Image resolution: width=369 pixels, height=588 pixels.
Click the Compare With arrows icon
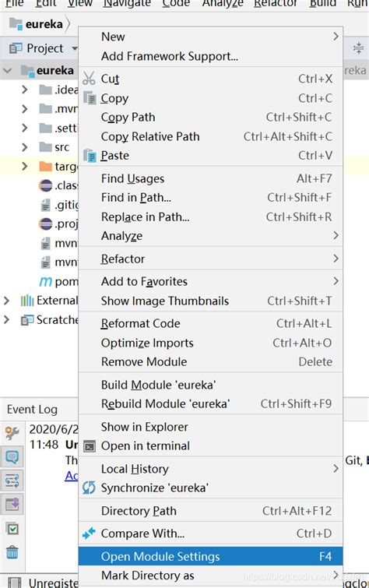[x=89, y=533]
